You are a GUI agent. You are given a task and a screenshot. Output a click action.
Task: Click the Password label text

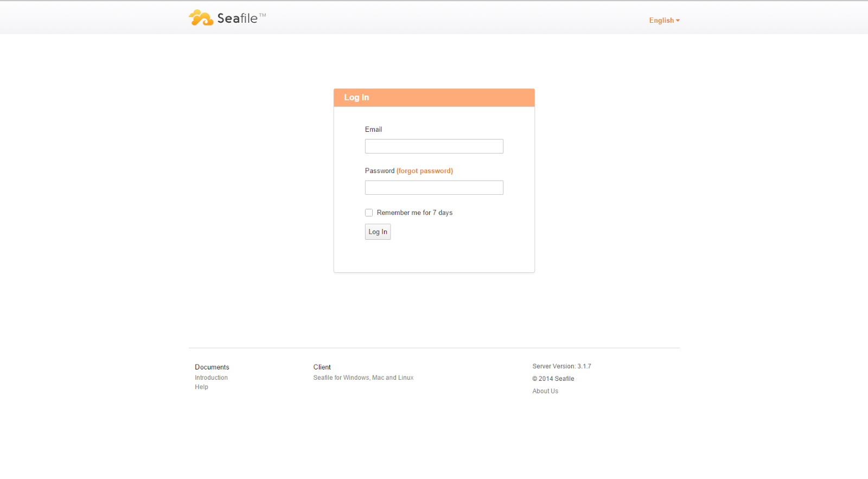[x=380, y=171]
